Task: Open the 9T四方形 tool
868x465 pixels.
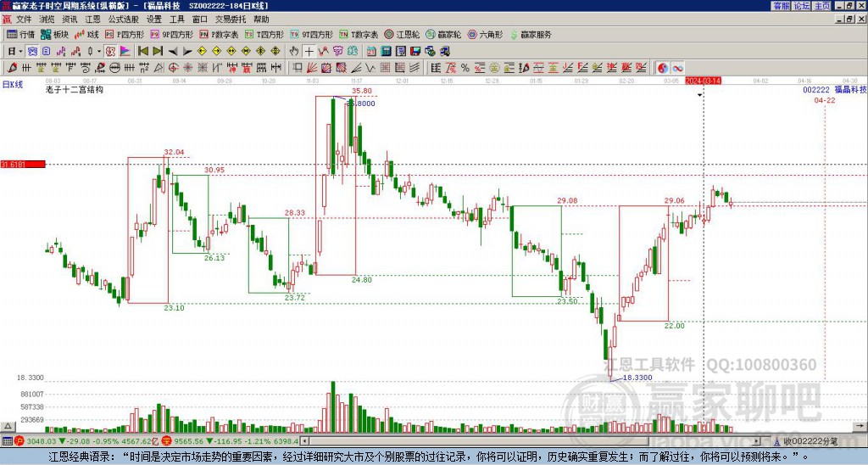Action: pyautogui.click(x=312, y=34)
